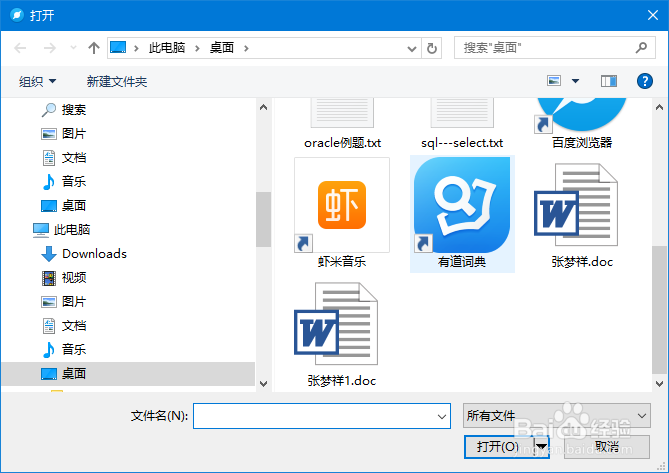Screen dimensions: 669x473
Task: Click the 虾米音乐 file name label
Action: 342,261
